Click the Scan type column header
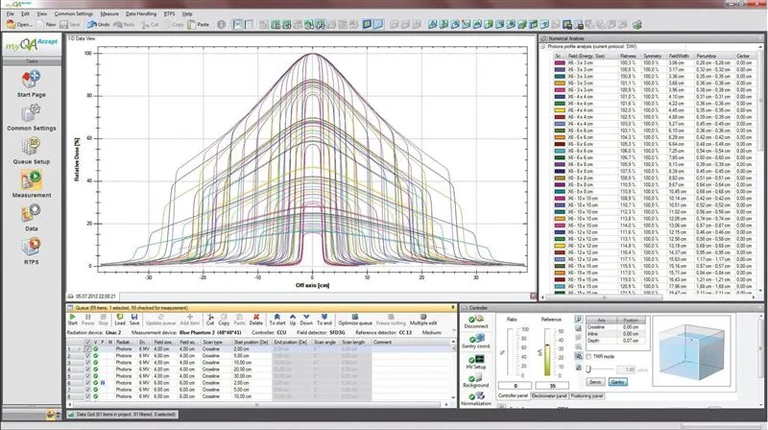Image resolution: width=768 pixels, height=430 pixels. [215, 342]
